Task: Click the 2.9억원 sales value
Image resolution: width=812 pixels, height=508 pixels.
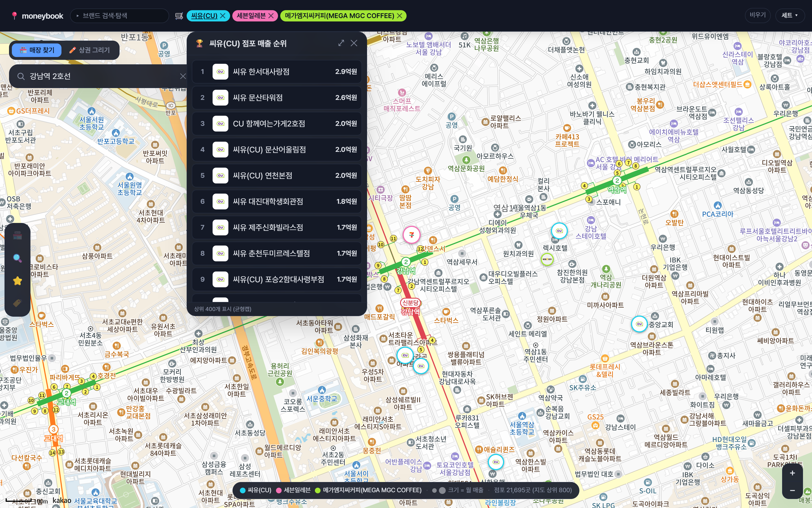Action: 346,72
